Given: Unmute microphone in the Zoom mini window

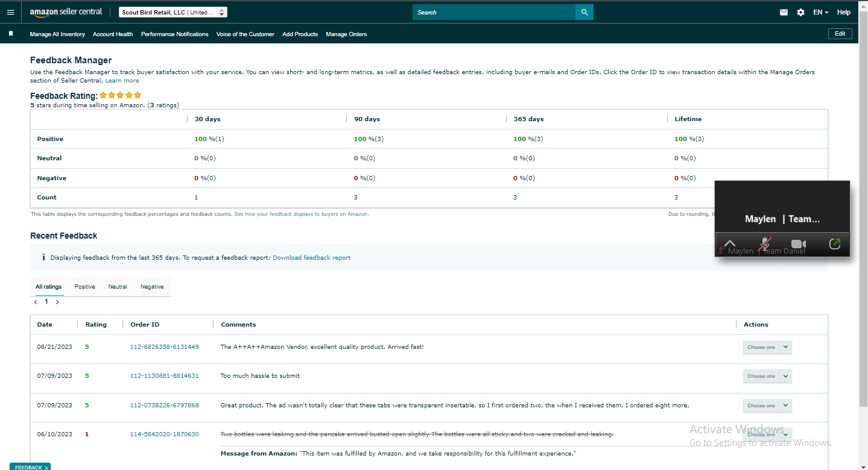Looking at the screenshot, I should [x=765, y=244].
